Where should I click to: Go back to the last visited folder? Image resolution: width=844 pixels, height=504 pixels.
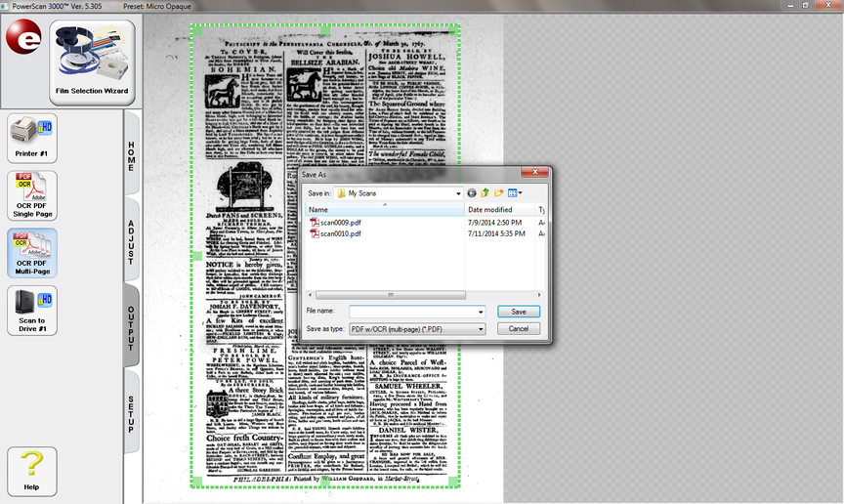[x=472, y=193]
